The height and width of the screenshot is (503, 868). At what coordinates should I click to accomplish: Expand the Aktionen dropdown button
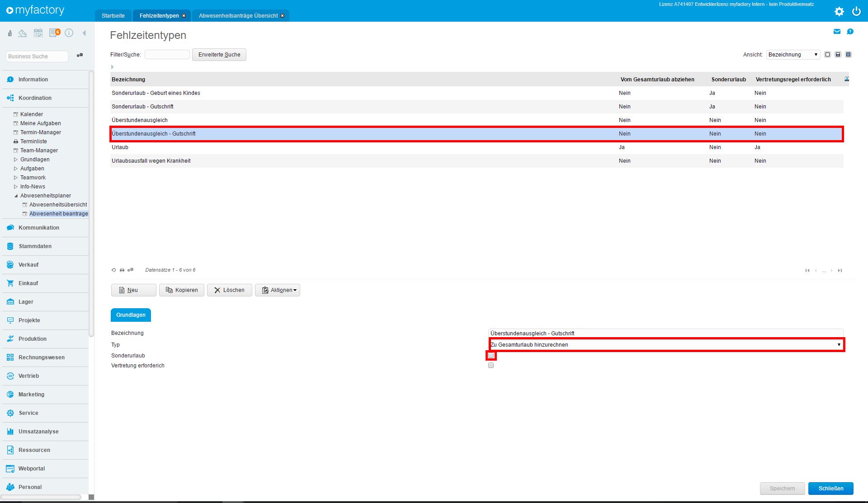[278, 290]
